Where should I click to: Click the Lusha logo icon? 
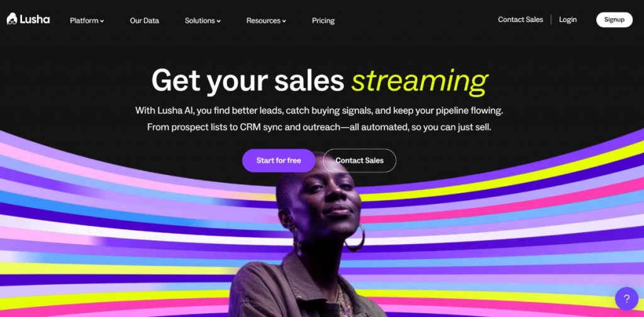(x=12, y=19)
